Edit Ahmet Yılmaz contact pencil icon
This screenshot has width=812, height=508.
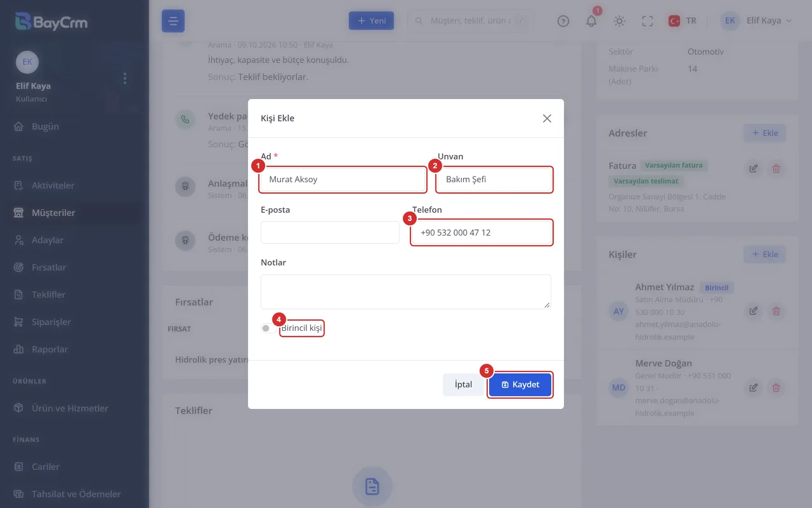tap(753, 311)
